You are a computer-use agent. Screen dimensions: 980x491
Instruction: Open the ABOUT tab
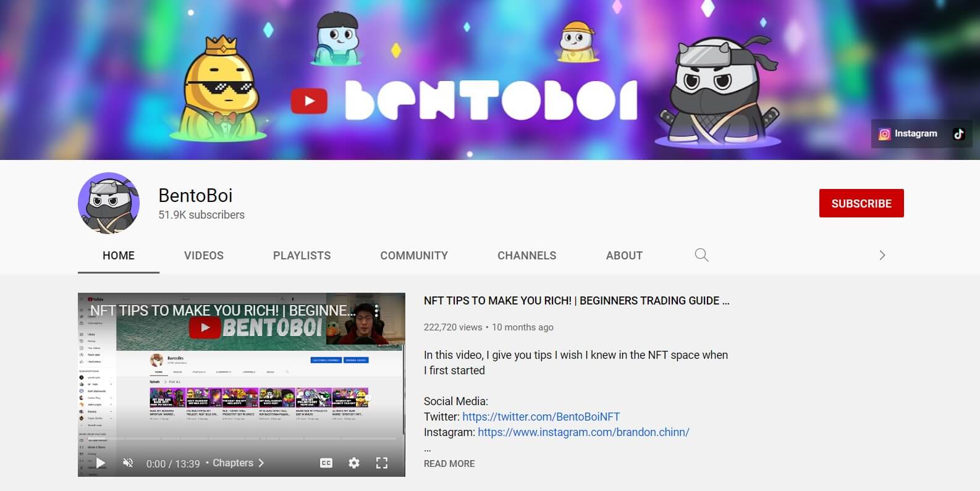624,255
